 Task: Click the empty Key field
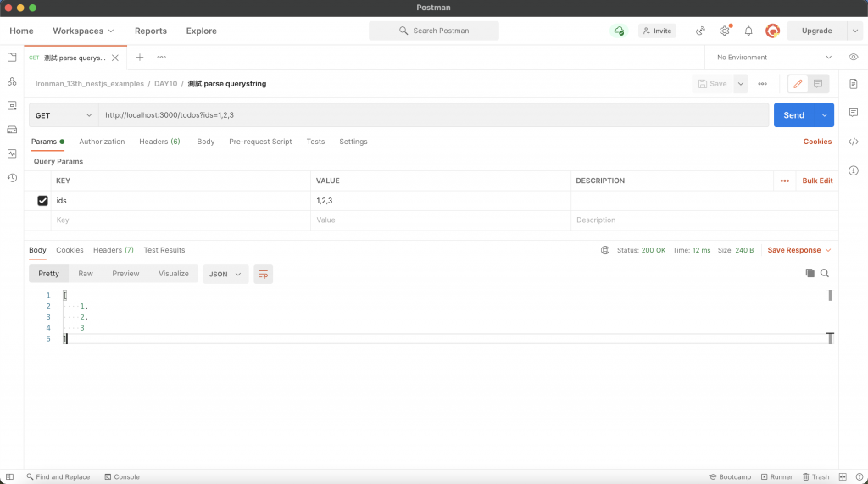pyautogui.click(x=181, y=220)
